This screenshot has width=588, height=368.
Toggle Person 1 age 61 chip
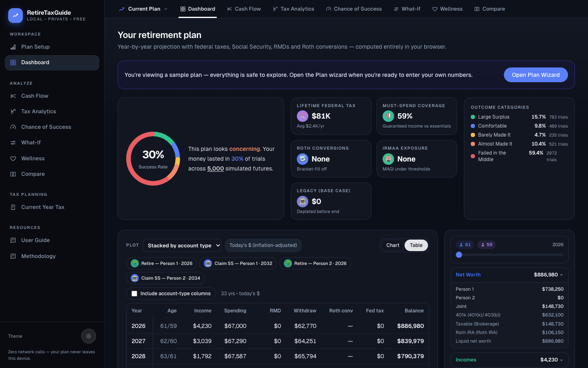point(465,245)
